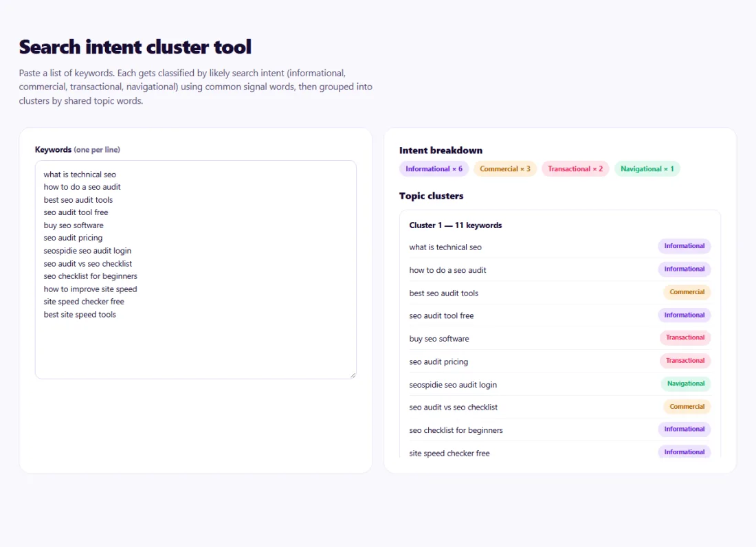Click Informational tag beside 'seo checklist for beginners'

coord(684,429)
